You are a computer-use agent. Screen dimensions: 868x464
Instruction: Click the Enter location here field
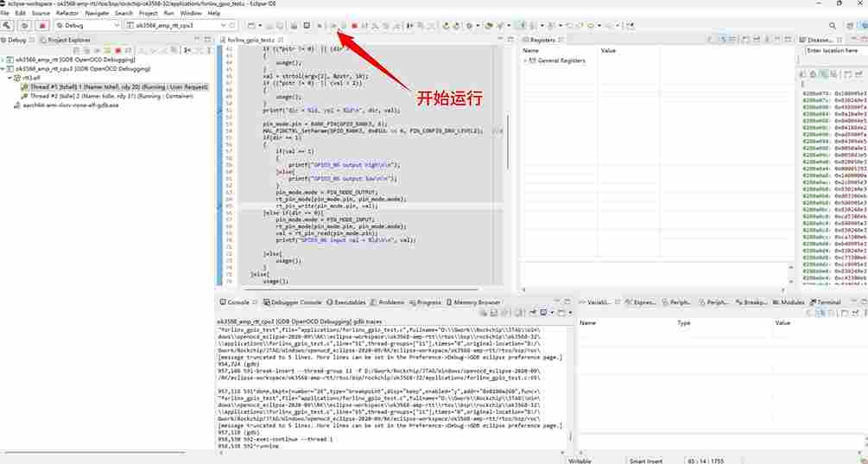(x=833, y=51)
